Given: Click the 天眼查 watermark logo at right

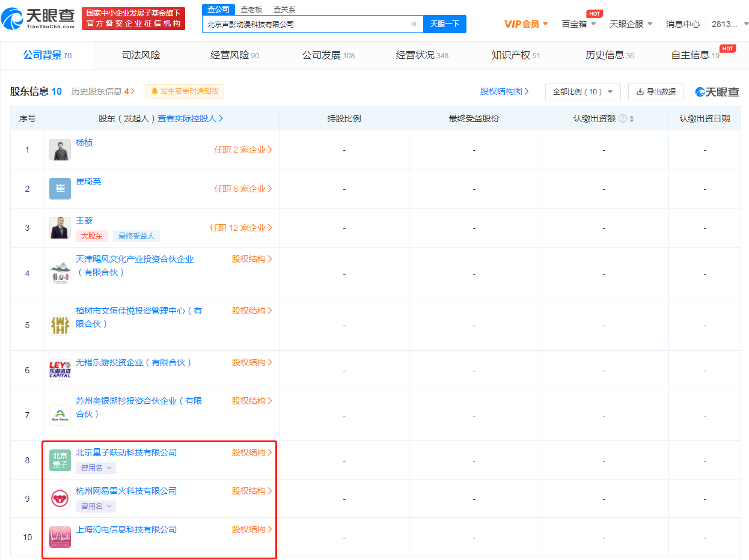Looking at the screenshot, I should click(x=718, y=92).
